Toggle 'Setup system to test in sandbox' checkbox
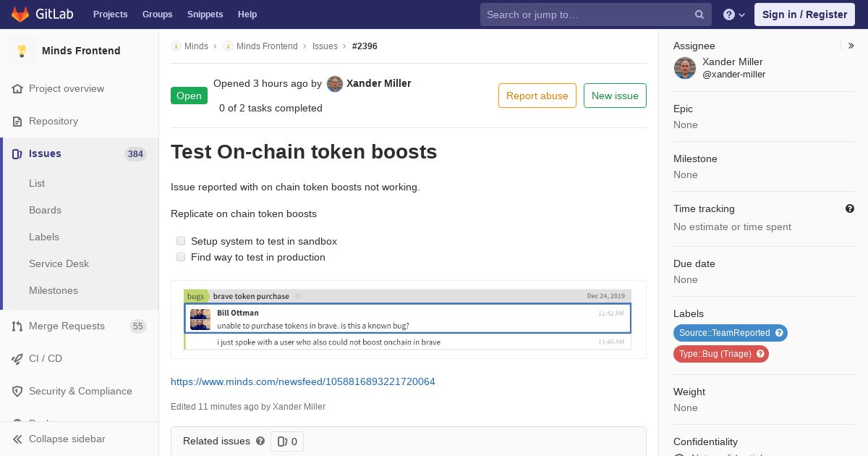 (x=181, y=241)
